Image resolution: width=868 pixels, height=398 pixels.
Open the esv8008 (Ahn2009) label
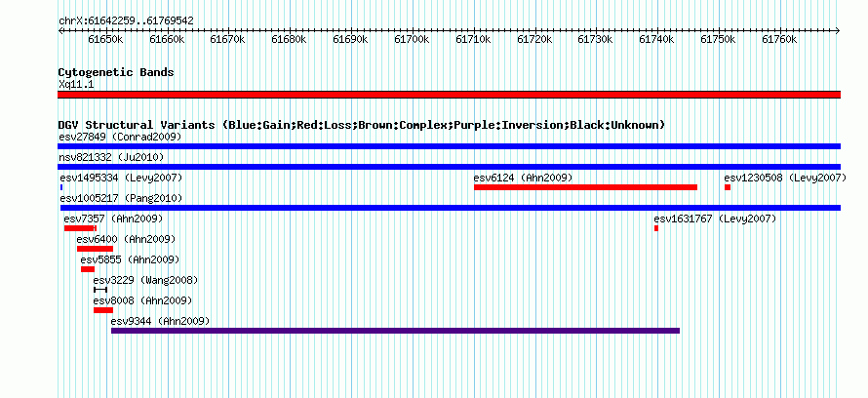[142, 300]
